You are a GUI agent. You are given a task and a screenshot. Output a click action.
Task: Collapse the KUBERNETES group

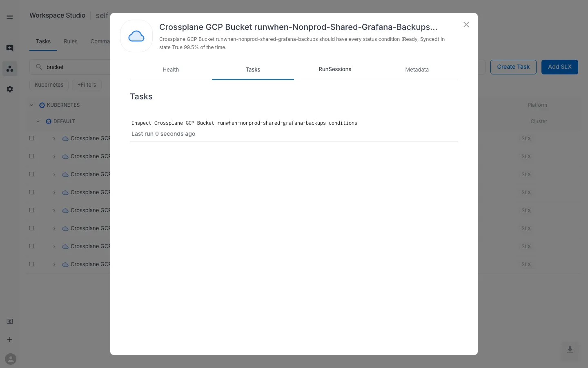31,105
